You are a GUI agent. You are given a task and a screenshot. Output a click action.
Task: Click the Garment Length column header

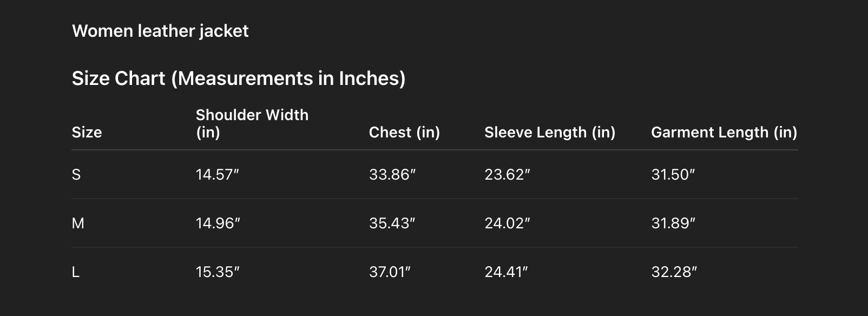point(724,133)
